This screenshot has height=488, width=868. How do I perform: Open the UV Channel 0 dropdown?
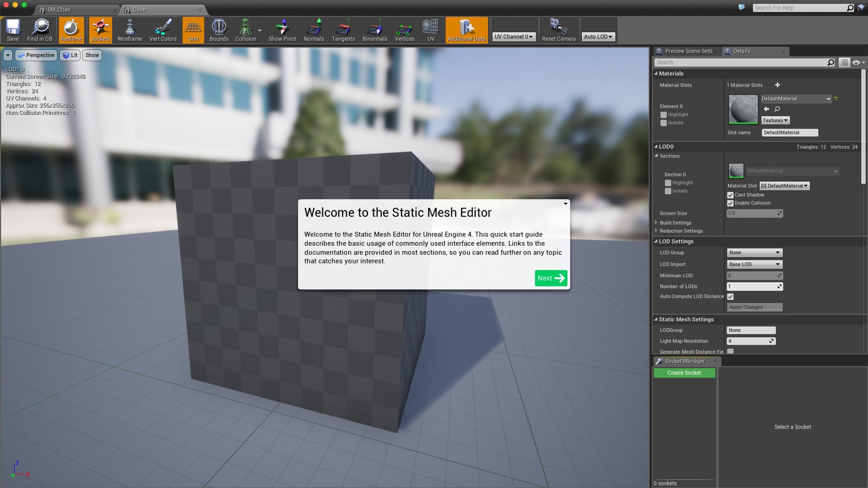click(x=514, y=37)
